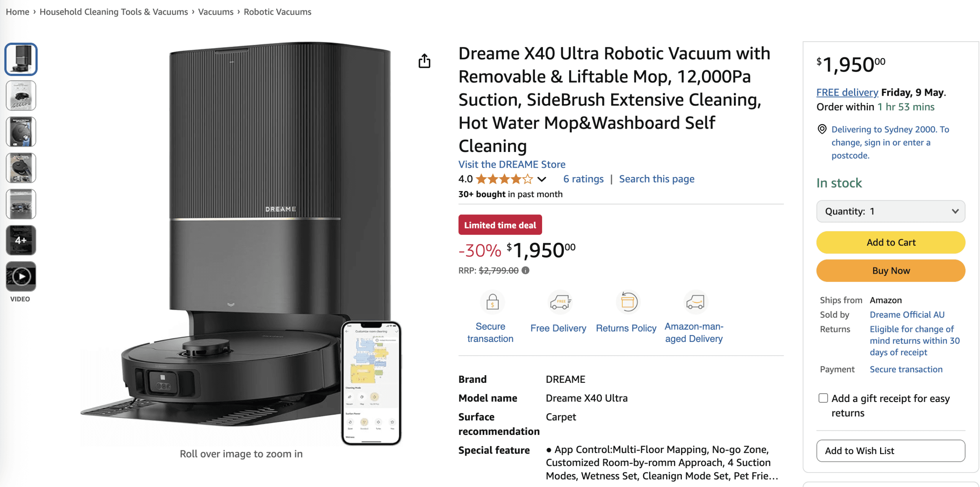
Task: Click the share icon beside product image
Action: pos(424,61)
